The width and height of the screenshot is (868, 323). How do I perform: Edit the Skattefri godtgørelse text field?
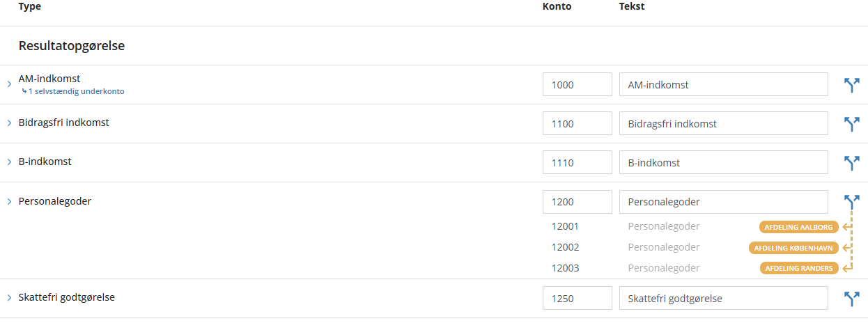tap(723, 299)
